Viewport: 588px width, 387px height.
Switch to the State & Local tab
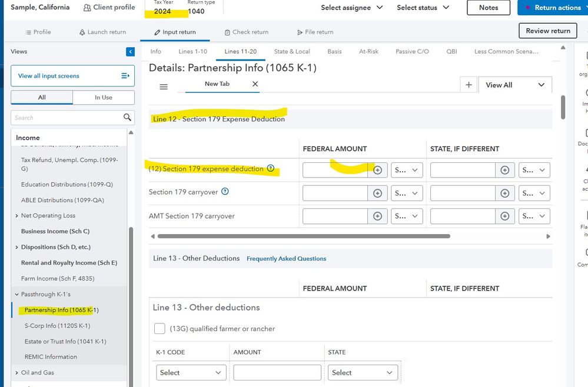pos(292,52)
